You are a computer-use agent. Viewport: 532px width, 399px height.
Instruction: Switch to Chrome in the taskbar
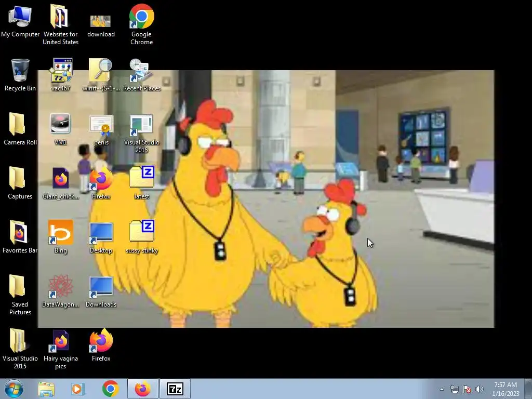[110, 389]
